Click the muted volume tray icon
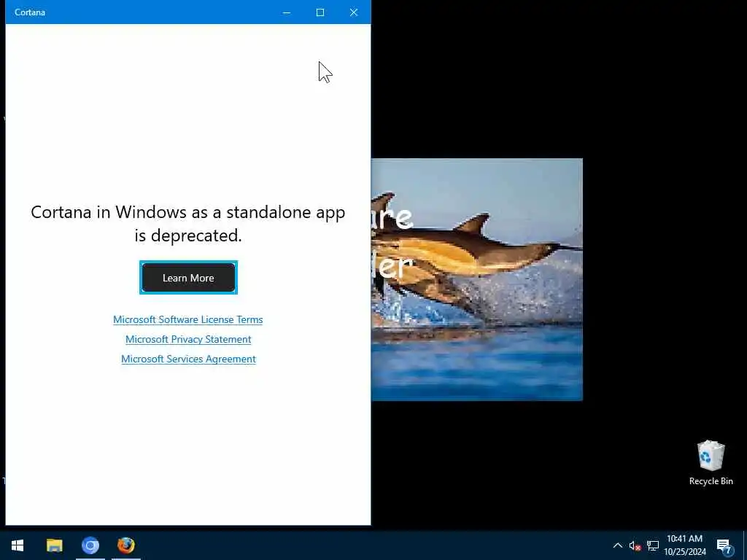The height and width of the screenshot is (560, 747). [x=635, y=545]
